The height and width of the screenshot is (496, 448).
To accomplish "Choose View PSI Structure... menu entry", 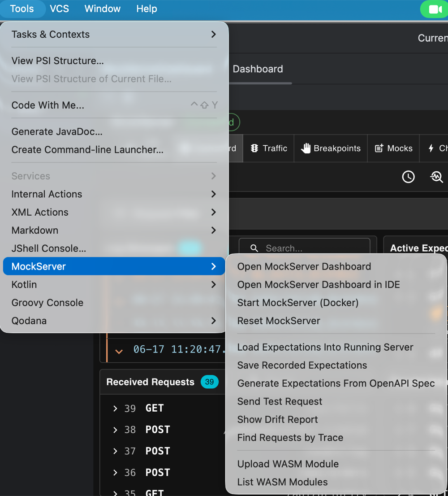I will click(x=114, y=61).
